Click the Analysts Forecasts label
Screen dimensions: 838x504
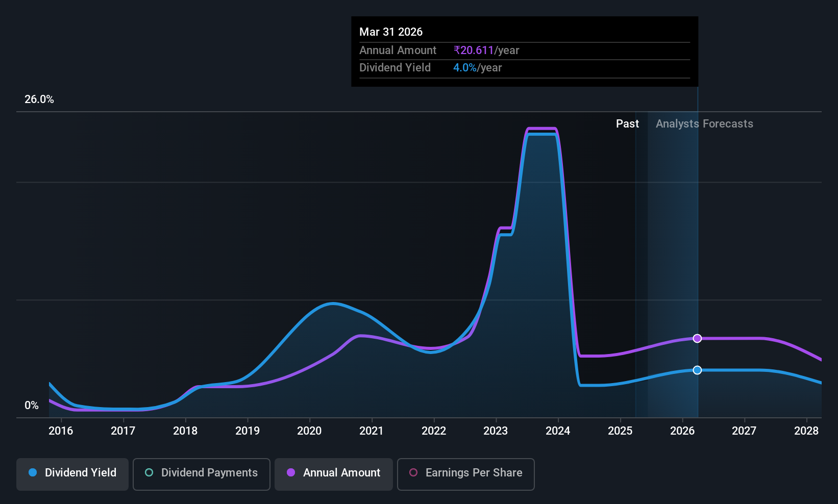[704, 124]
